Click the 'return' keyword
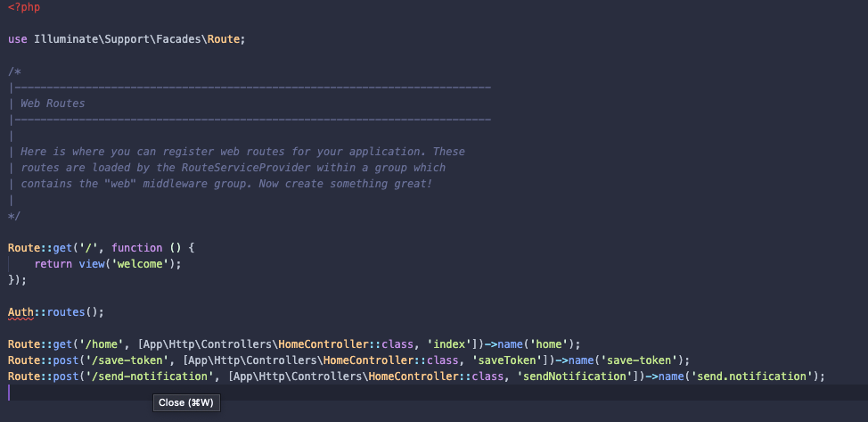The image size is (868, 422). 53,264
